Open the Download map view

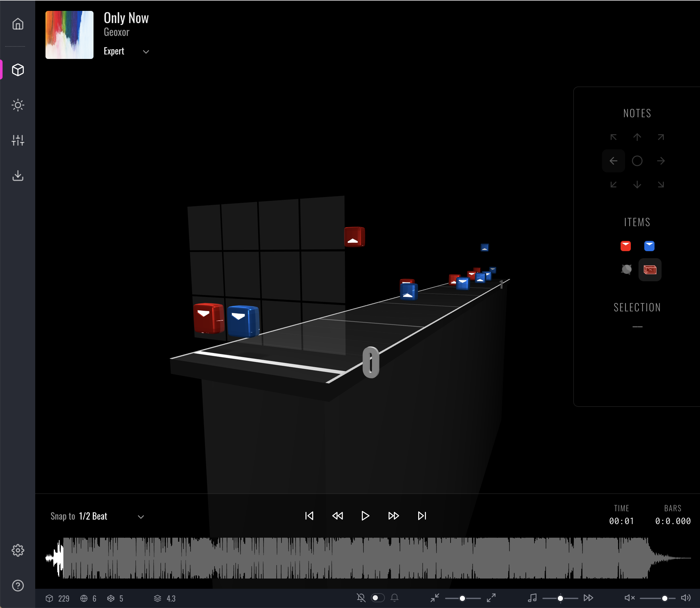click(x=18, y=176)
